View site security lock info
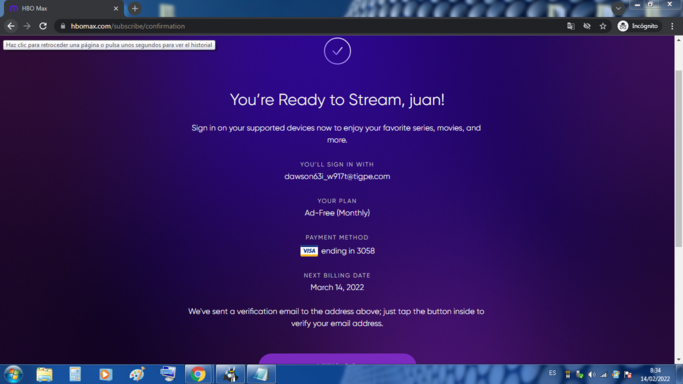The height and width of the screenshot is (384, 683). 63,26
